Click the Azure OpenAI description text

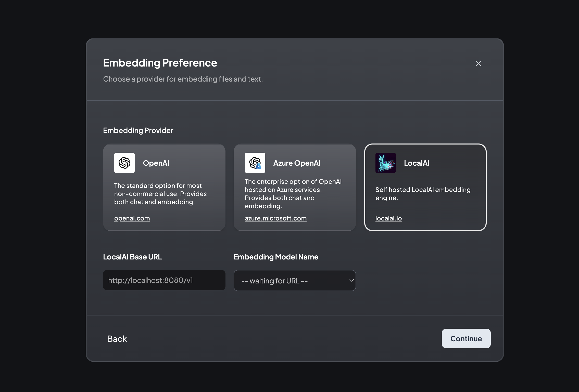293,194
